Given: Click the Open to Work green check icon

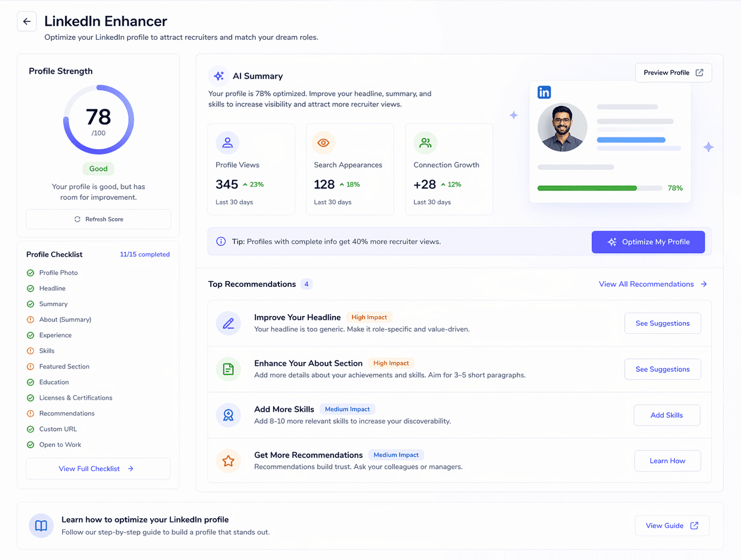Looking at the screenshot, I should click(31, 445).
